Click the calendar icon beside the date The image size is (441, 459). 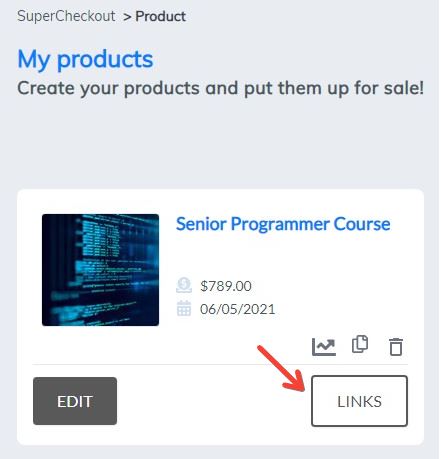[184, 308]
